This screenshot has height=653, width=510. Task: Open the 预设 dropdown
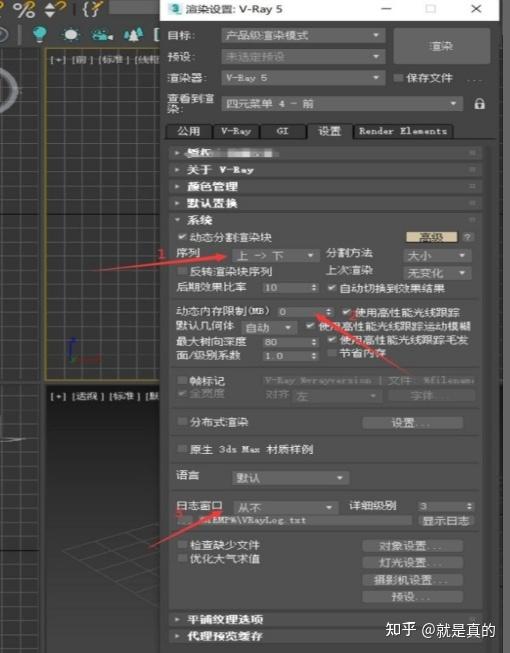click(x=303, y=56)
